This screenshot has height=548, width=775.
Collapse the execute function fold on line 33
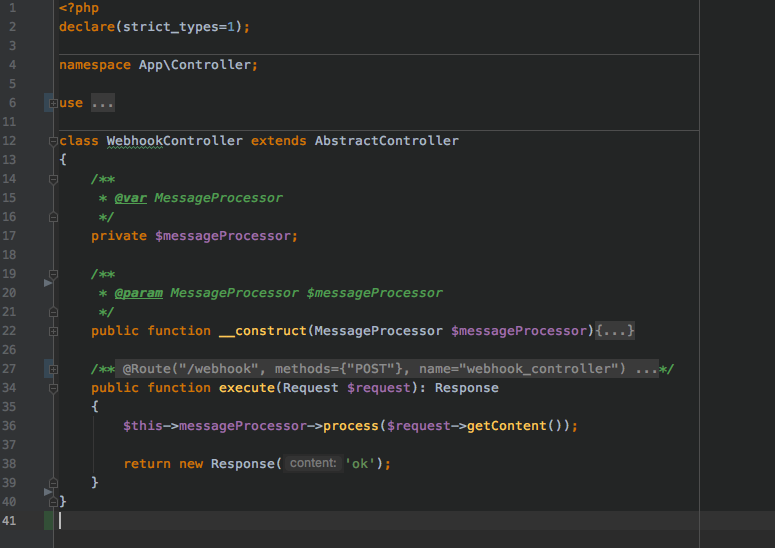[50, 388]
